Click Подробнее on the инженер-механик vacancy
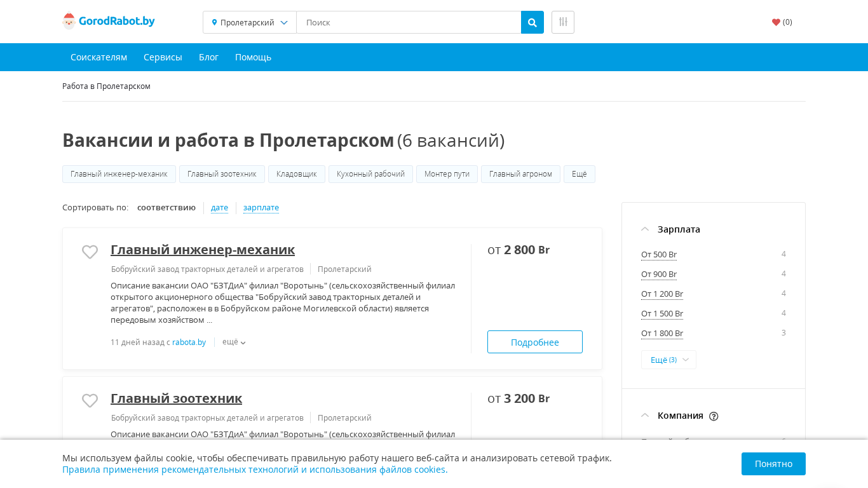Image resolution: width=868 pixels, height=488 pixels. tap(535, 342)
